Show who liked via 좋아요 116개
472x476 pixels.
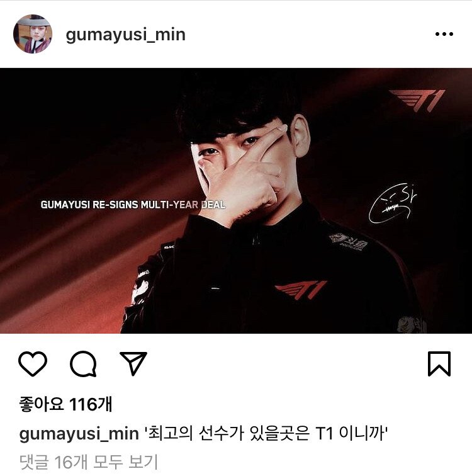point(65,404)
